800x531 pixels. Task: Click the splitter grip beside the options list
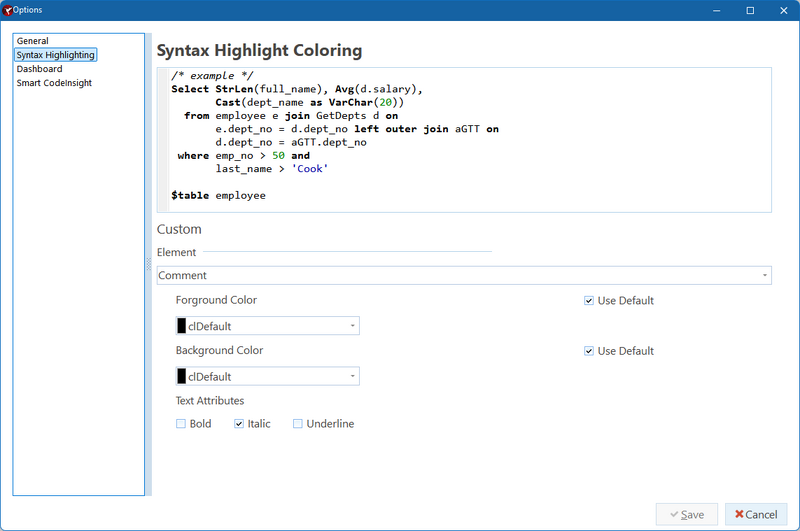click(x=148, y=264)
